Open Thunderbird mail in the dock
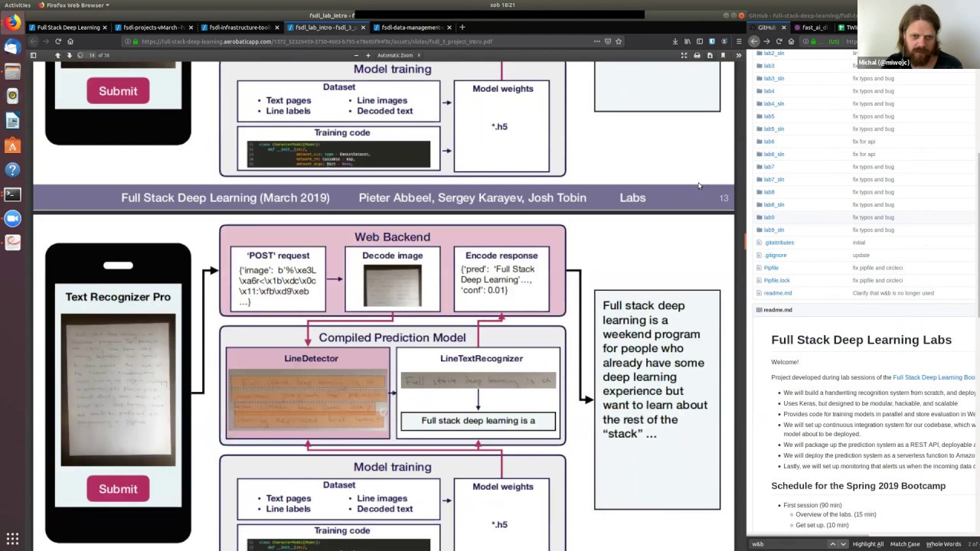980x551 pixels. tap(12, 47)
